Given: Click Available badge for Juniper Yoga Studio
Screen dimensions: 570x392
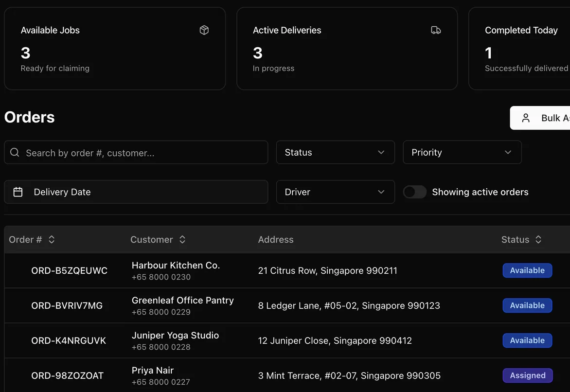Looking at the screenshot, I should coord(527,340).
